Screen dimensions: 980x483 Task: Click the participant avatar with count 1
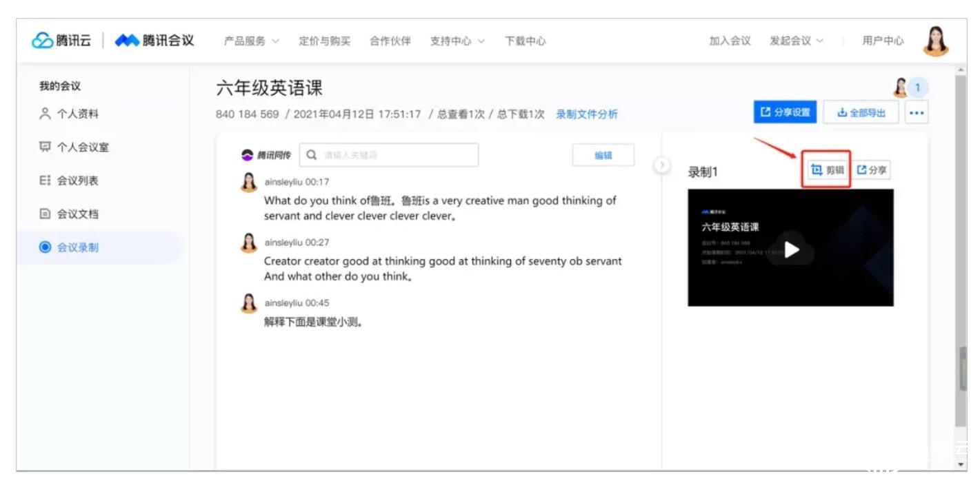(x=910, y=88)
